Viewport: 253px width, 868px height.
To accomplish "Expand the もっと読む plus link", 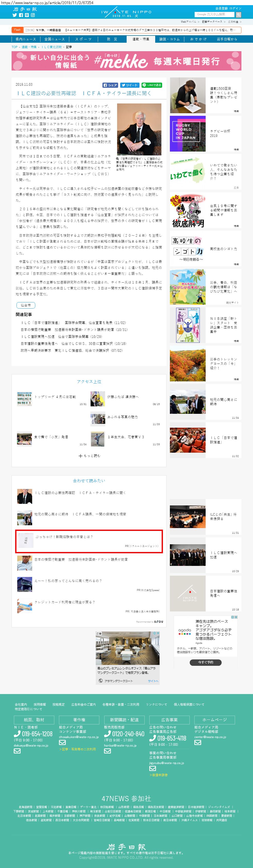I will [89, 456].
